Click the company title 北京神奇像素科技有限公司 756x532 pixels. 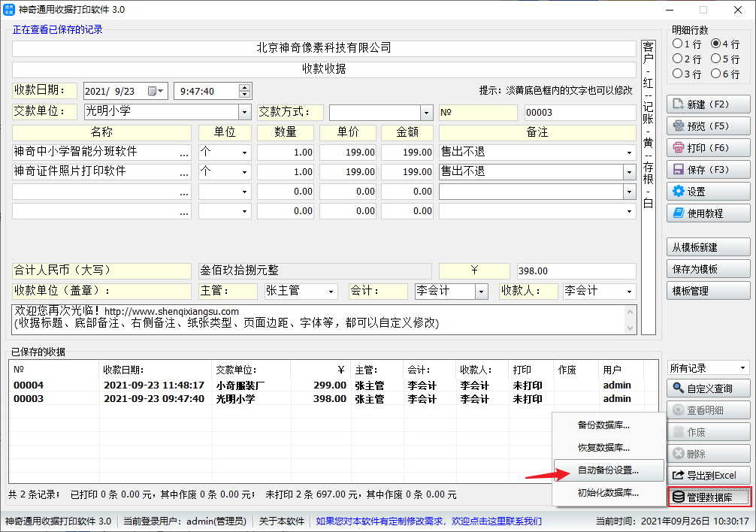[x=324, y=48]
